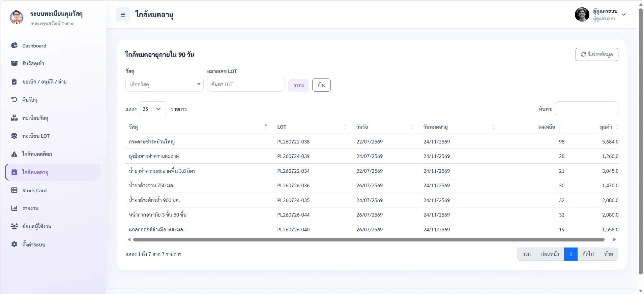Open the รายงาน menu item
This screenshot has height=294, width=644.
pos(53,208)
